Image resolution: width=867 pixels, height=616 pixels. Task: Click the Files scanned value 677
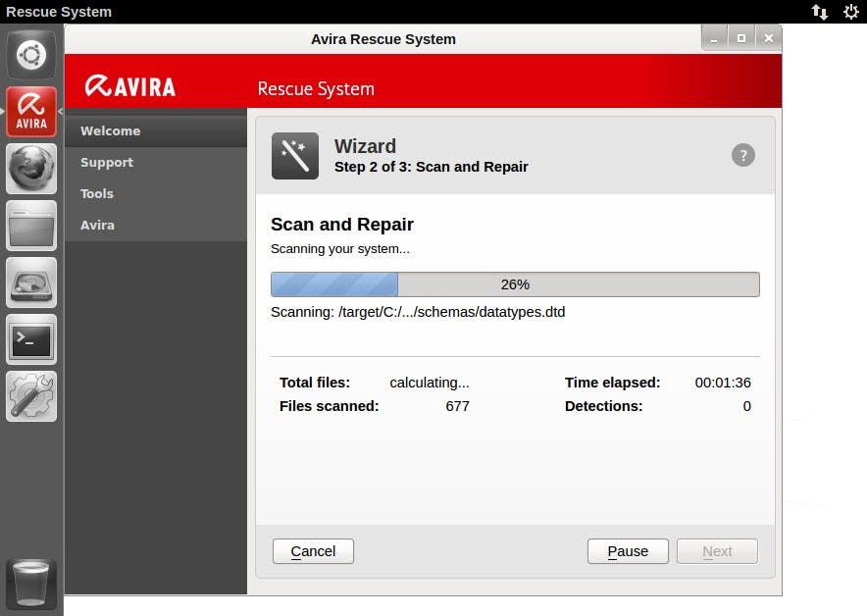457,406
